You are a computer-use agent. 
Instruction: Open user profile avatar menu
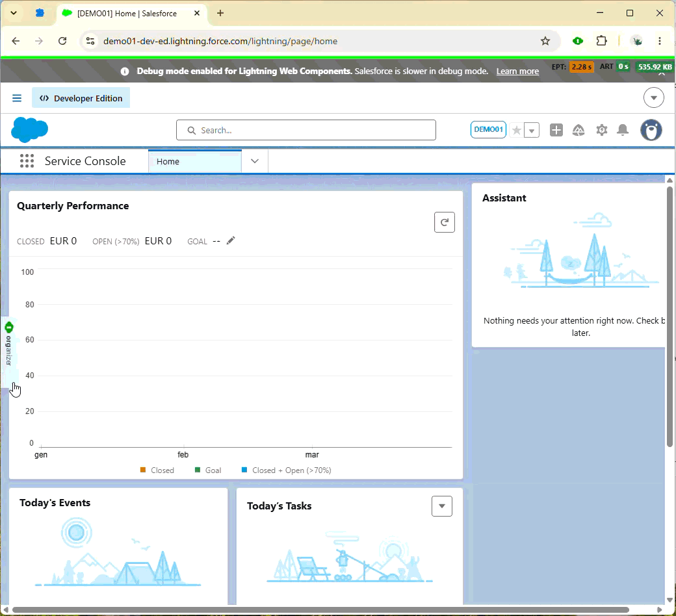pos(651,130)
